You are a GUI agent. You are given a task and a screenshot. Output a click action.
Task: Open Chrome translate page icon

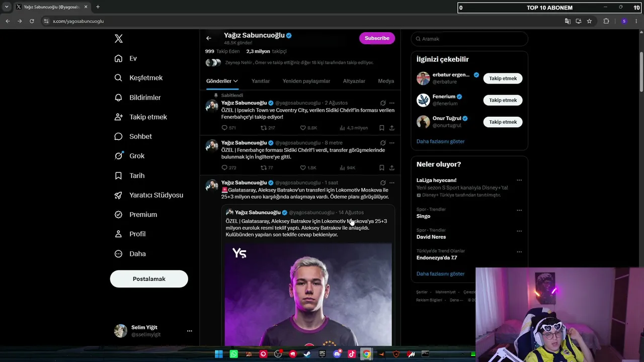pos(568,21)
